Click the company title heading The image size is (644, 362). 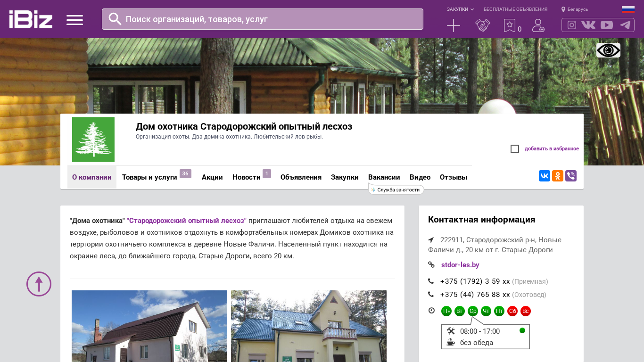click(244, 126)
